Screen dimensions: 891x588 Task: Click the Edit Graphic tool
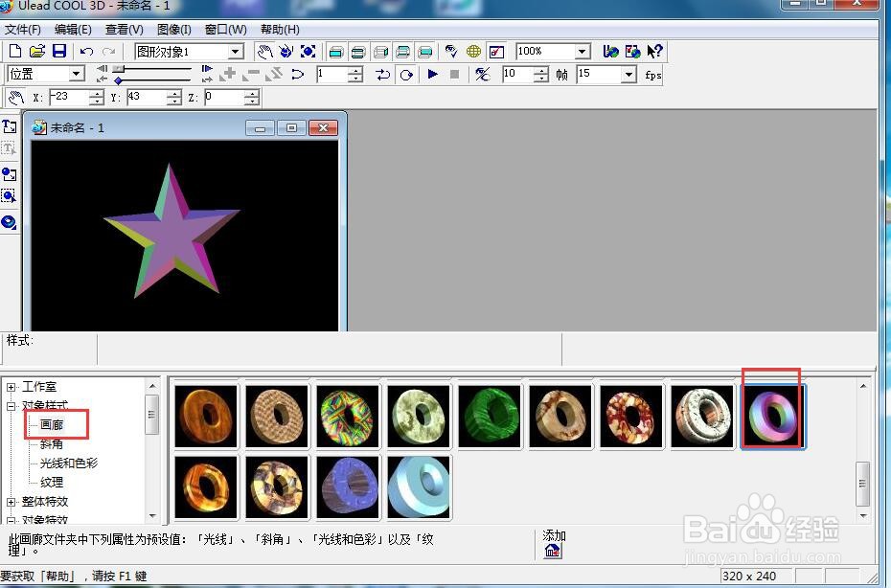9,196
